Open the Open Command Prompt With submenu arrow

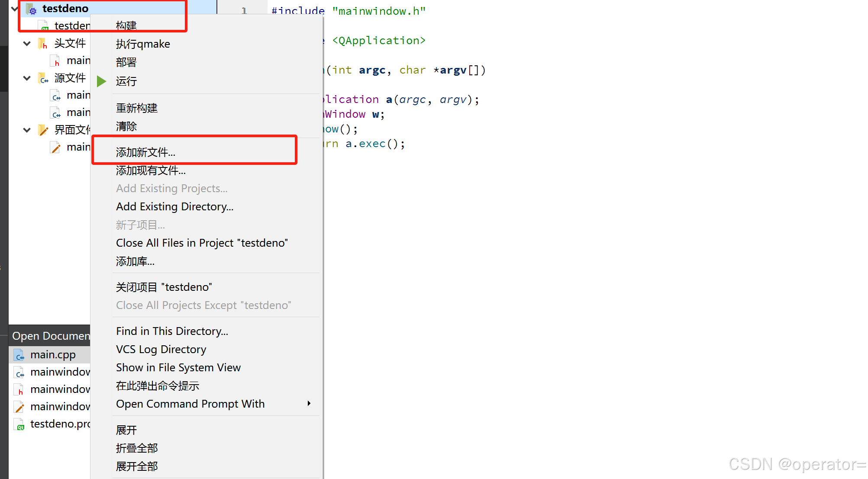(x=309, y=404)
